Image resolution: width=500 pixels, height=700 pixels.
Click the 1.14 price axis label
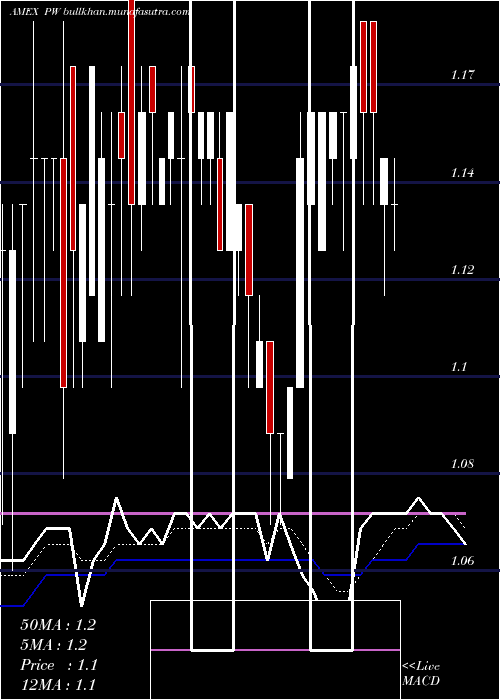(x=462, y=173)
